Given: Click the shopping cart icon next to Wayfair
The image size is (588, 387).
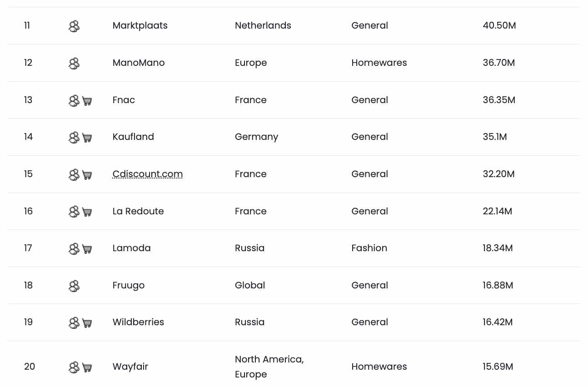Looking at the screenshot, I should [87, 367].
